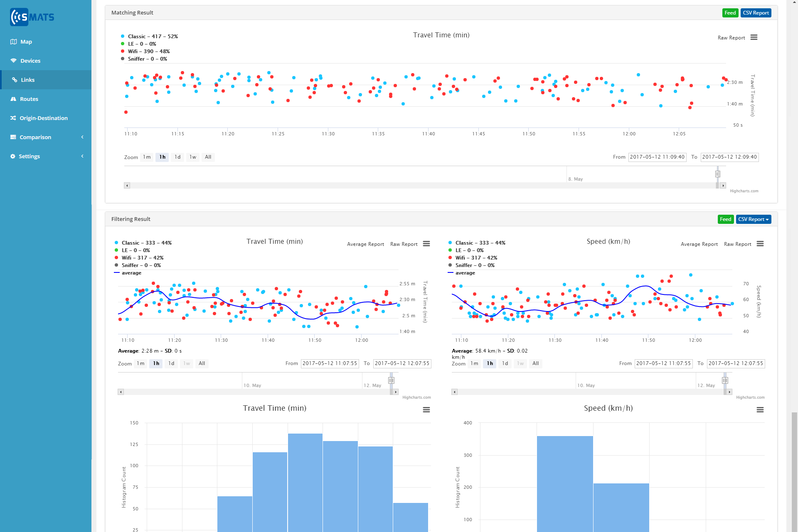Image resolution: width=798 pixels, height=532 pixels.
Task: Click Travel Time navigator right arrow
Action: (396, 392)
